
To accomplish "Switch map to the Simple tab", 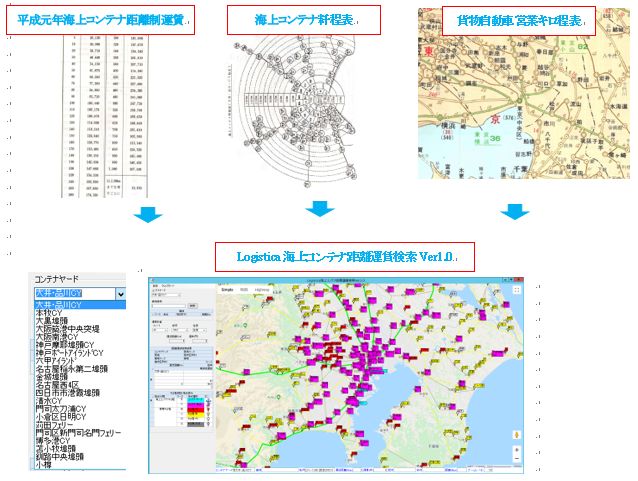I will pyautogui.click(x=227, y=289).
